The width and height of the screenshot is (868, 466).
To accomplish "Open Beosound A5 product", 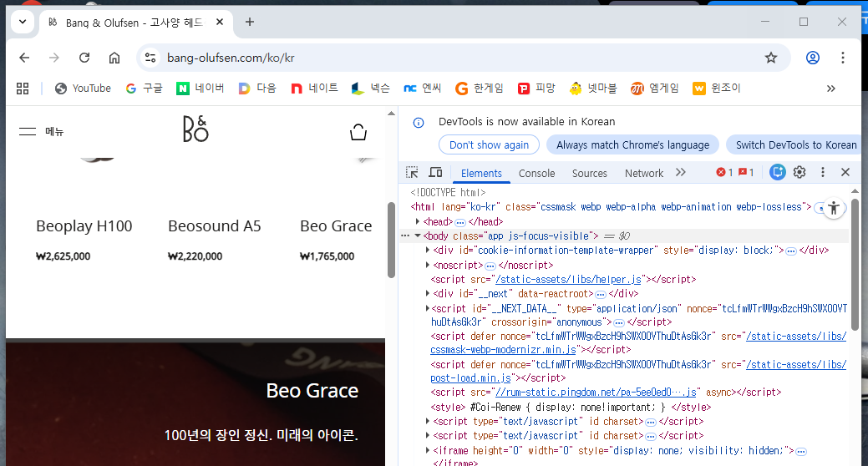I will (214, 225).
